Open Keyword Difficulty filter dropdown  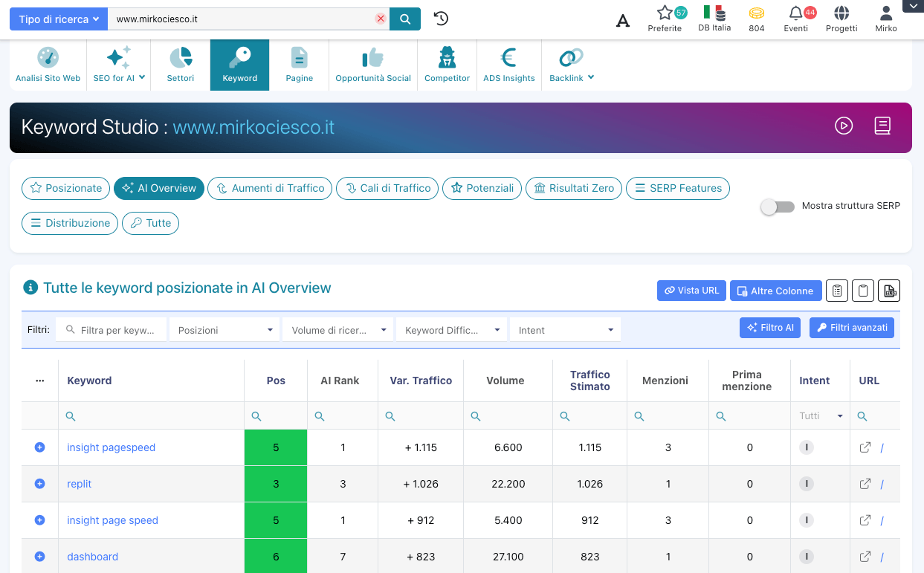[452, 330]
